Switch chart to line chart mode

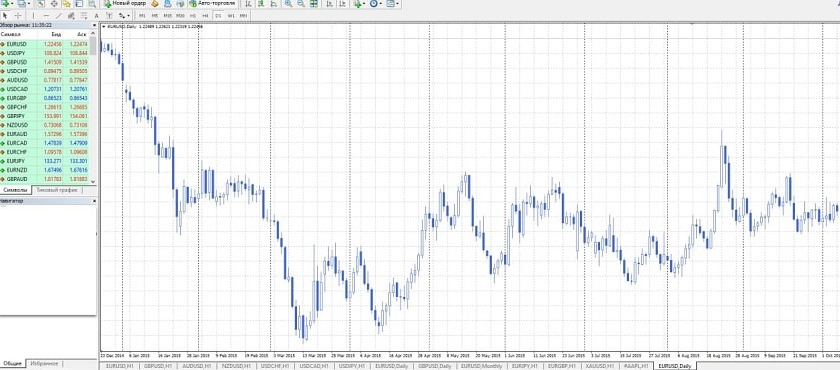pyautogui.click(x=274, y=3)
